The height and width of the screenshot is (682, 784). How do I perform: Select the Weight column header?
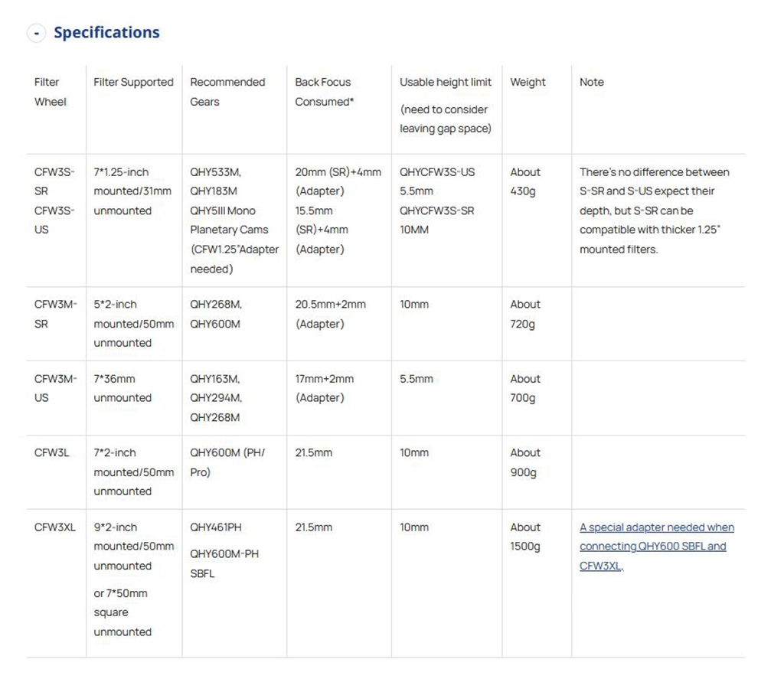[x=528, y=82]
